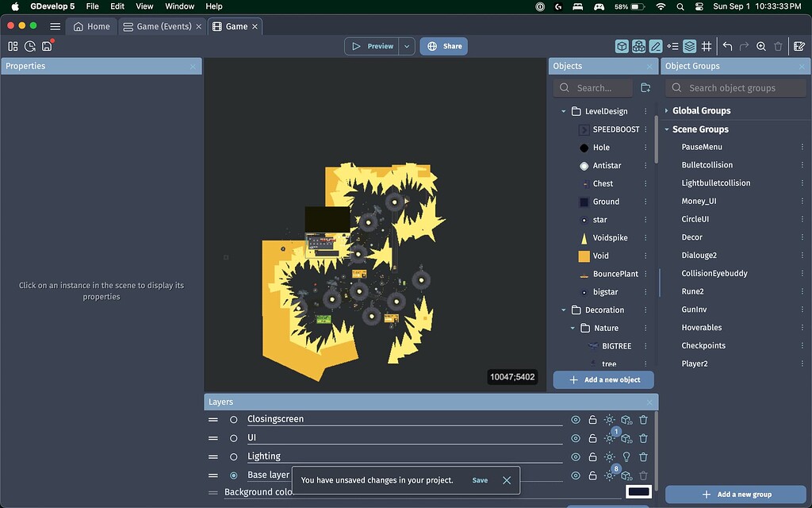
Task: Click the background color swatch below Base layer
Action: click(638, 492)
